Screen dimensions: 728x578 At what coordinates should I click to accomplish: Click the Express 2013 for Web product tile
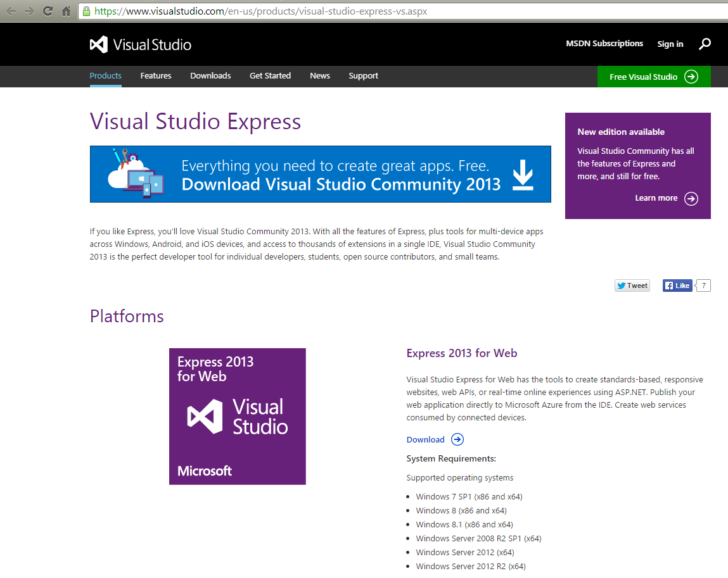tap(237, 417)
